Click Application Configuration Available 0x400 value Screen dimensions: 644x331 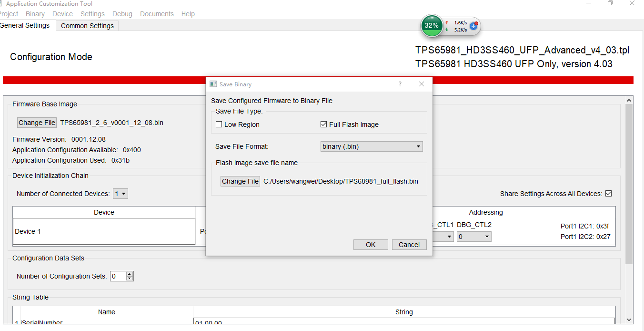(132, 150)
